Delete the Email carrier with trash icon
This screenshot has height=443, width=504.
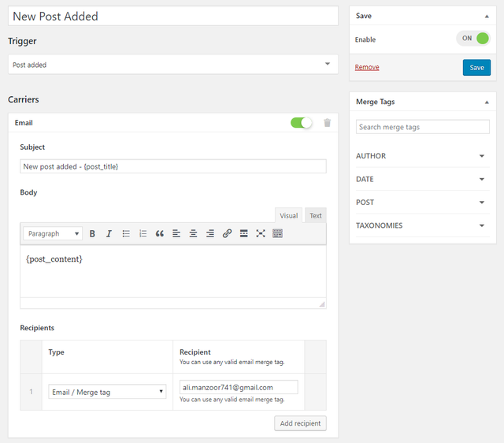click(x=328, y=123)
